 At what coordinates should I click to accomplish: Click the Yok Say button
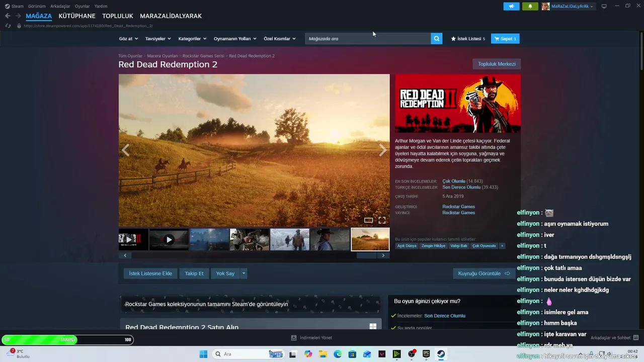(225, 274)
